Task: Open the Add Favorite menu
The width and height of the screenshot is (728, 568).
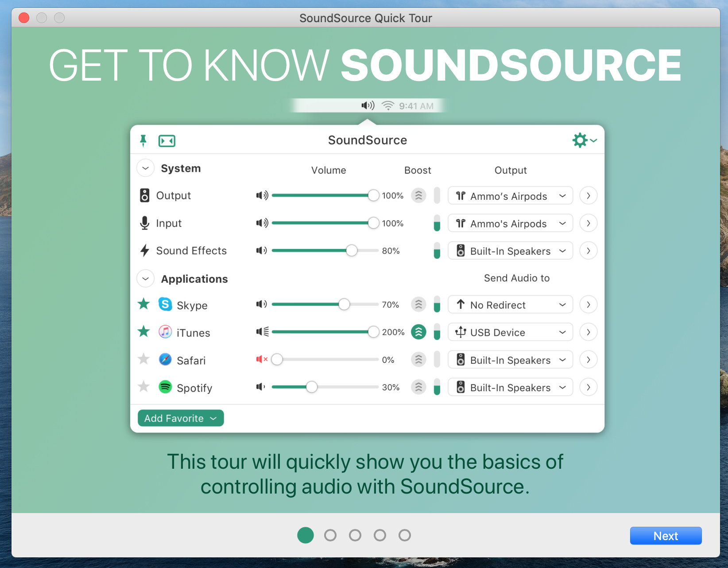Action: click(181, 418)
